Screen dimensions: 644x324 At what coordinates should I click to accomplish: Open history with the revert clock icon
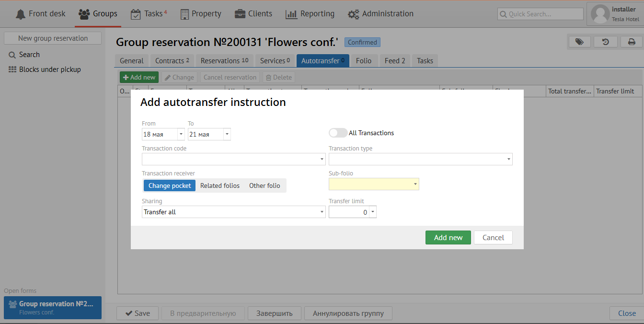[605, 42]
